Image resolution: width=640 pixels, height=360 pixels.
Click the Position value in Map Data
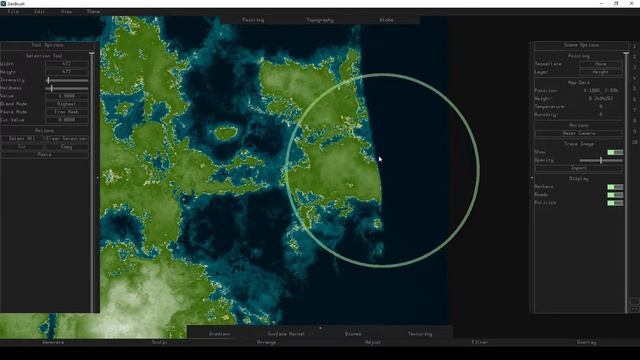[600, 91]
